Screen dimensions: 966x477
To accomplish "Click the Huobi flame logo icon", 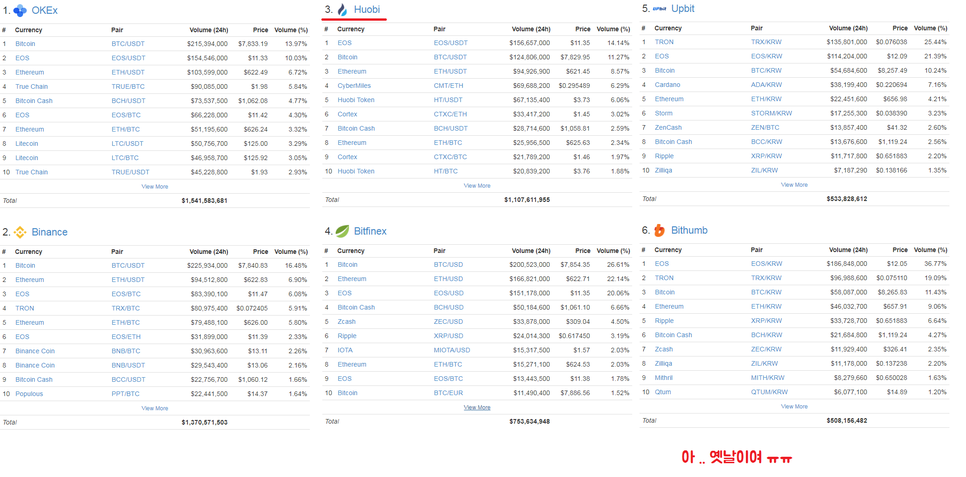I will tap(343, 10).
